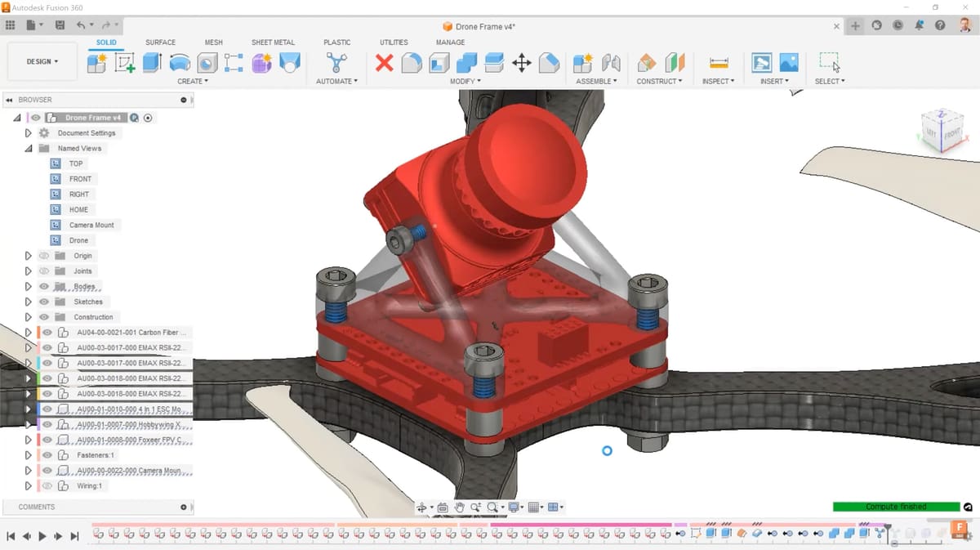Open the DESIGN workspace dropdown
The width and height of the screenshot is (980, 550).
coord(42,61)
